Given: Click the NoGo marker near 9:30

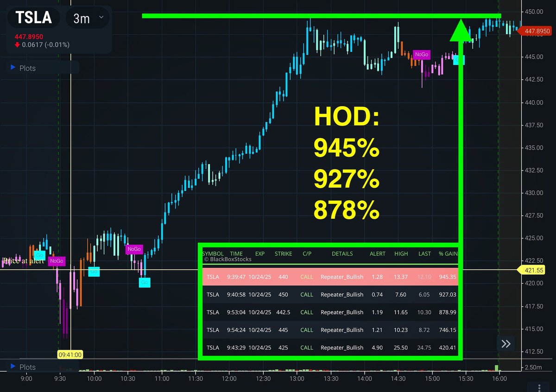Looking at the screenshot, I should 57,261.
